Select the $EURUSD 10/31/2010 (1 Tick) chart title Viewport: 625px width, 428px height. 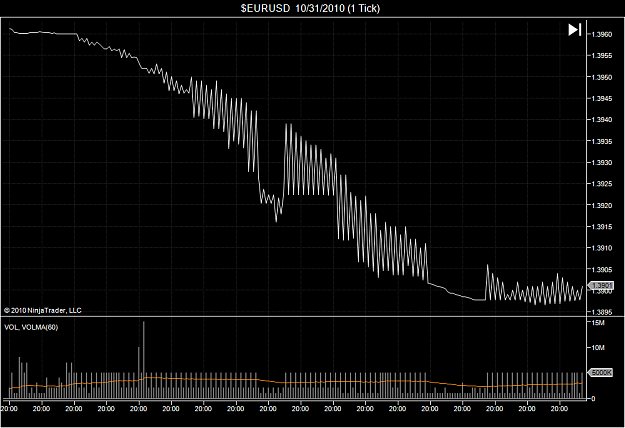[310, 8]
